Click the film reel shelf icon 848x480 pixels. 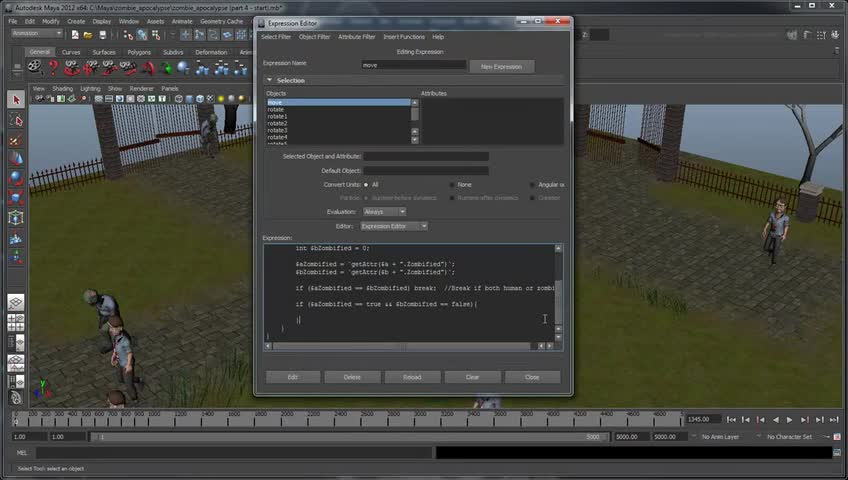click(35, 68)
